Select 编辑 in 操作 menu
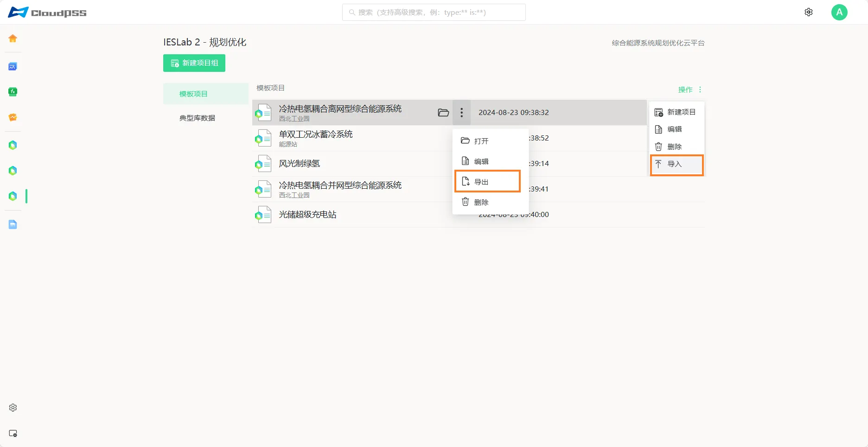 pos(677,129)
